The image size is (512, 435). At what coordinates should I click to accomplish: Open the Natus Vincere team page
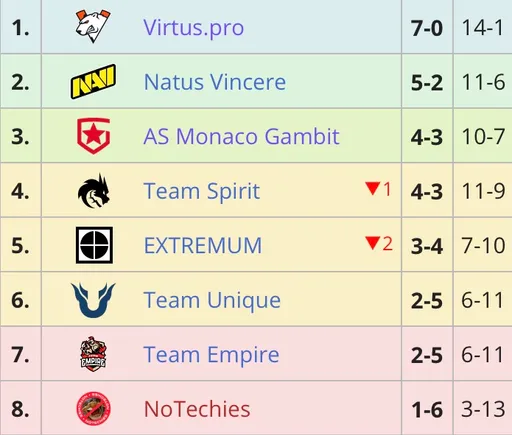pos(215,82)
